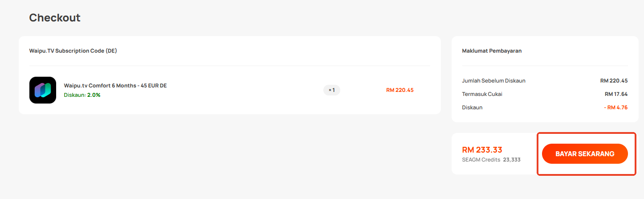
Task: Open the Waipu.tv Comfort 6 Months product name
Action: coord(115,86)
